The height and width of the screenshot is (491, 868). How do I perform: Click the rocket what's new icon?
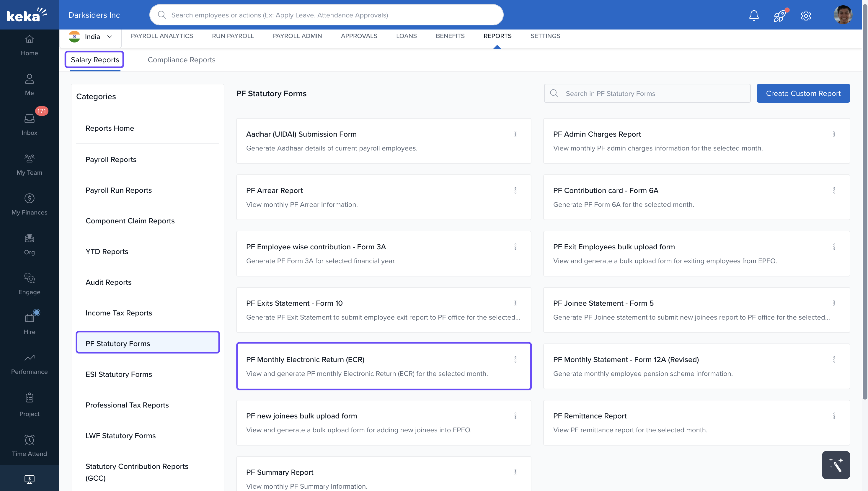779,16
